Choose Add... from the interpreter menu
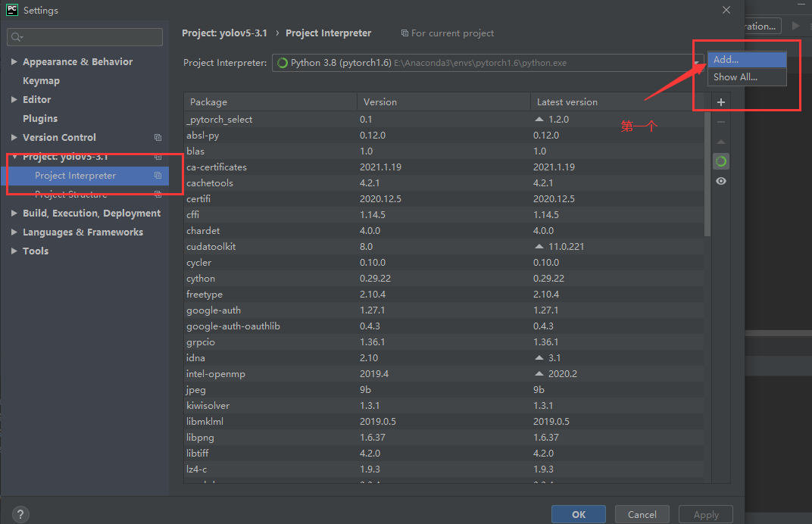Screen dimensions: 812x524 click(747, 60)
